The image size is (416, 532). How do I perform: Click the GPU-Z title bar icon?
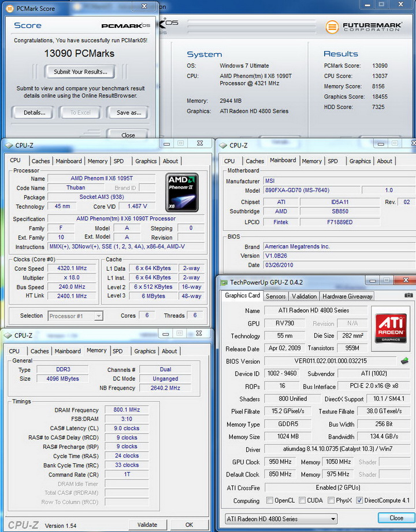(224, 282)
